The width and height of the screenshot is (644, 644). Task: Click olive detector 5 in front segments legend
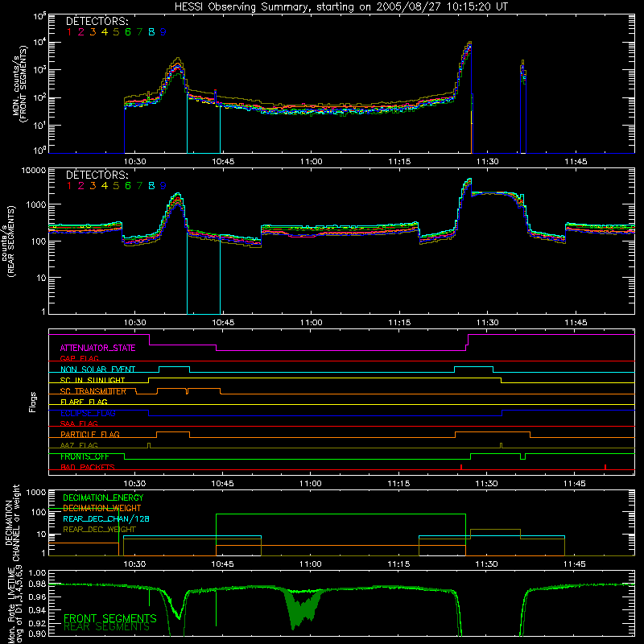(116, 32)
